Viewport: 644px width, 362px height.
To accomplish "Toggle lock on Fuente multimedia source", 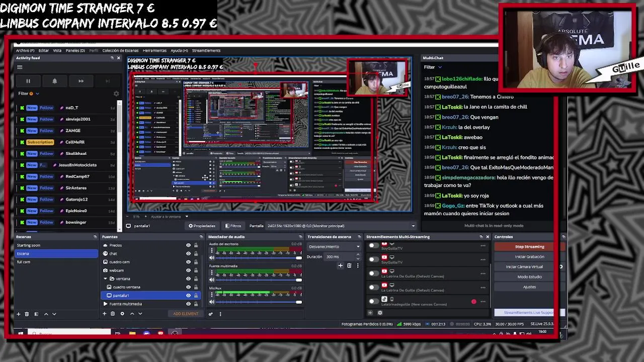I will [x=196, y=304].
